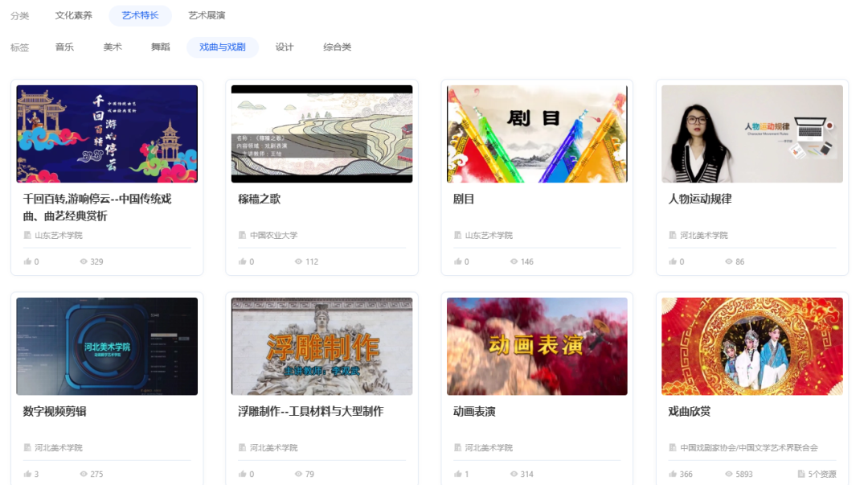Select the 美术 tag filter

pos(112,47)
